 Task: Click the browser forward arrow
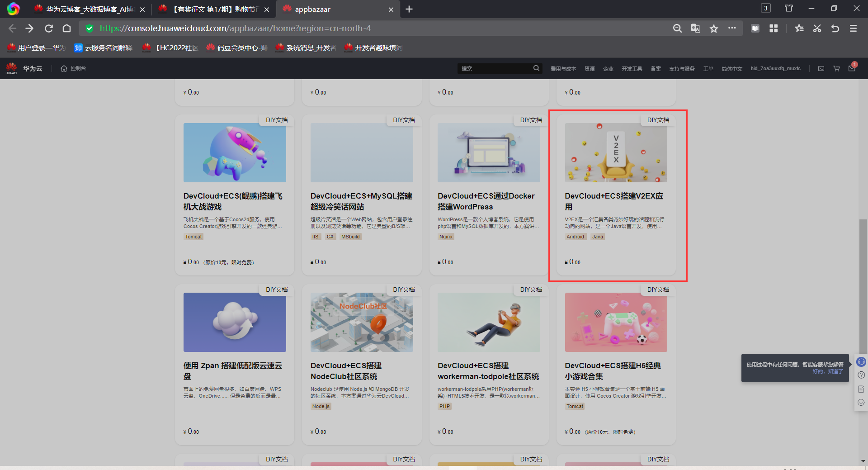pyautogui.click(x=30, y=28)
